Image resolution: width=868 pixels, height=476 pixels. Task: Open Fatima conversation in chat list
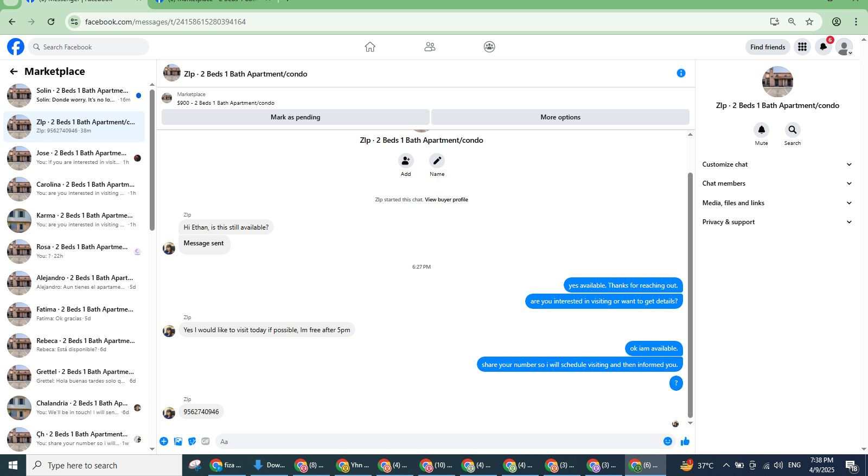pyautogui.click(x=74, y=314)
